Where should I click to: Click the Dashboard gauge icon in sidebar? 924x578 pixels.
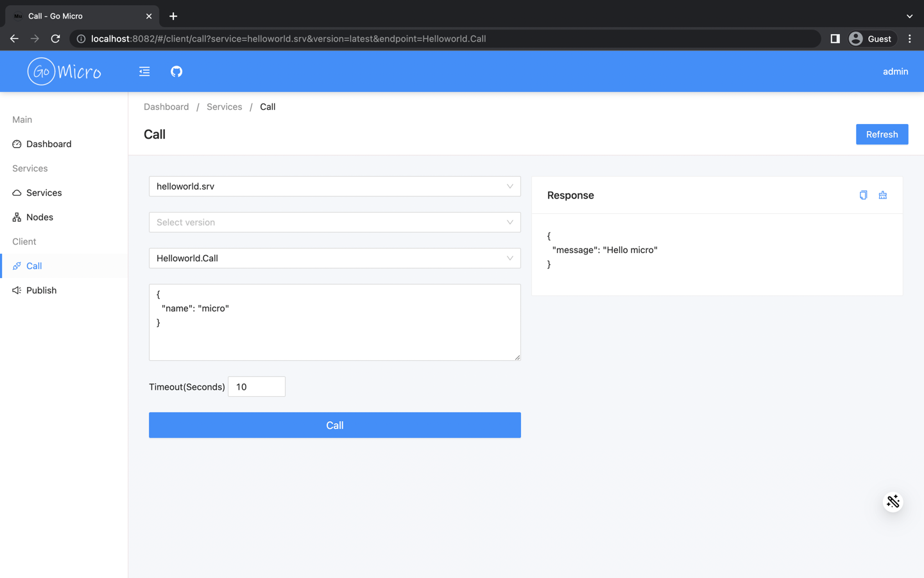[x=17, y=144]
